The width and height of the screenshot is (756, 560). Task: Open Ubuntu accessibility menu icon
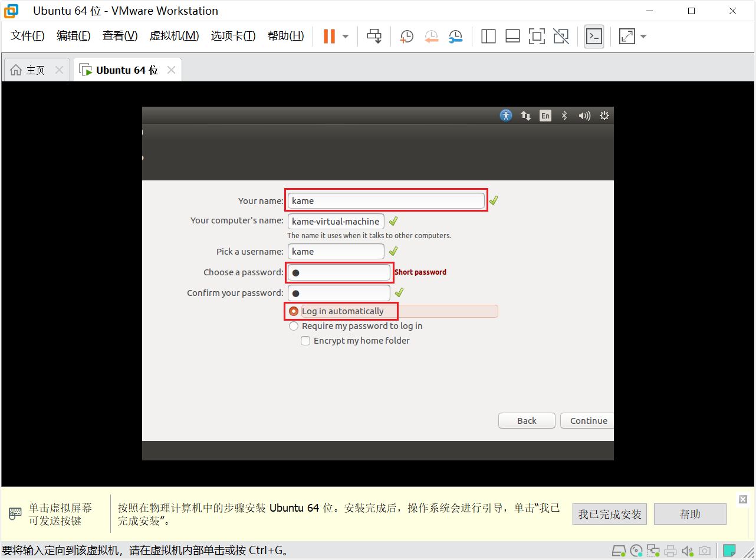tap(506, 116)
